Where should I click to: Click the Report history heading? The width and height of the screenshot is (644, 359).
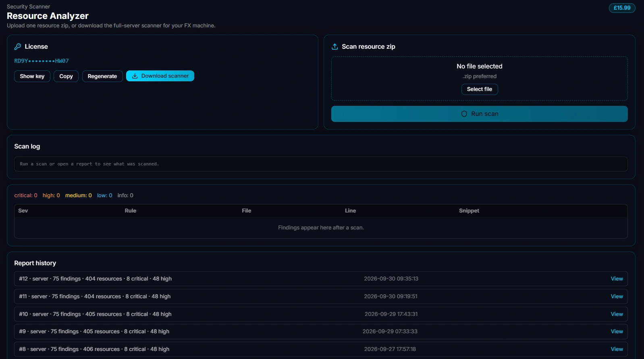tap(35, 263)
